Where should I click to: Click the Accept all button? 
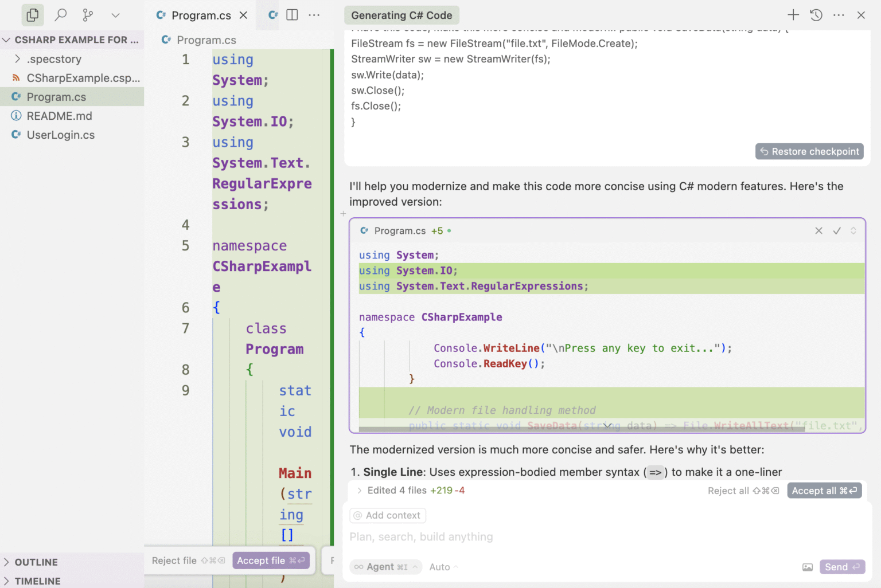click(x=824, y=491)
